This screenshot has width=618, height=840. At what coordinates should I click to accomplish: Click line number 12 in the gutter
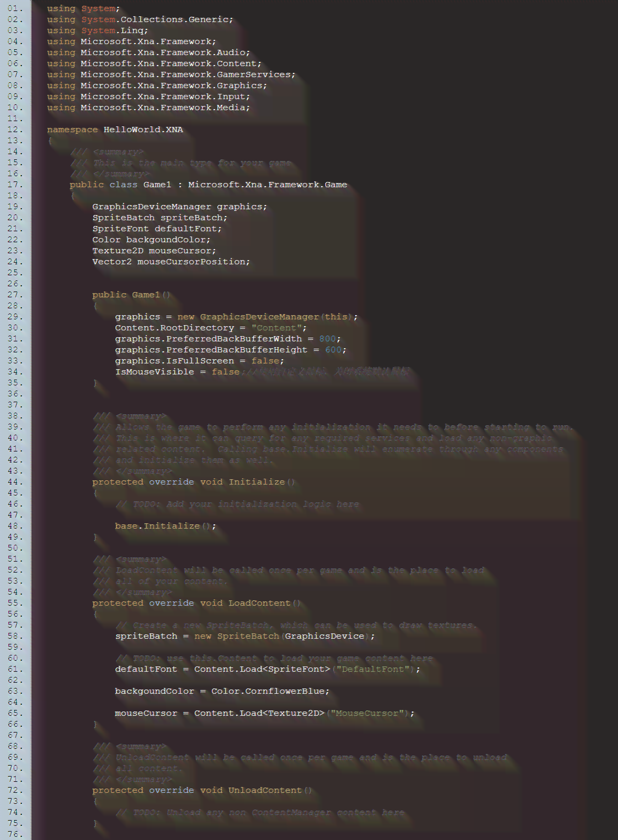click(x=15, y=130)
